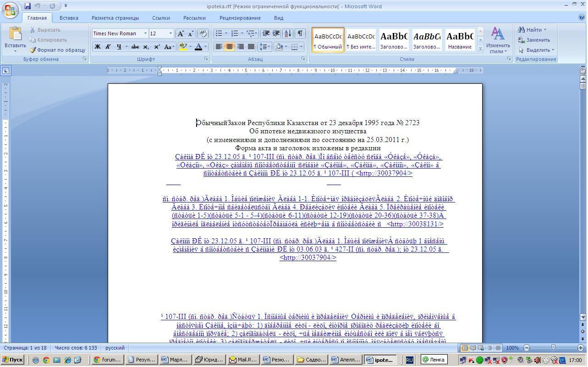Open Windows Пуск start button
This screenshot has height=367, width=588.
(x=12, y=360)
